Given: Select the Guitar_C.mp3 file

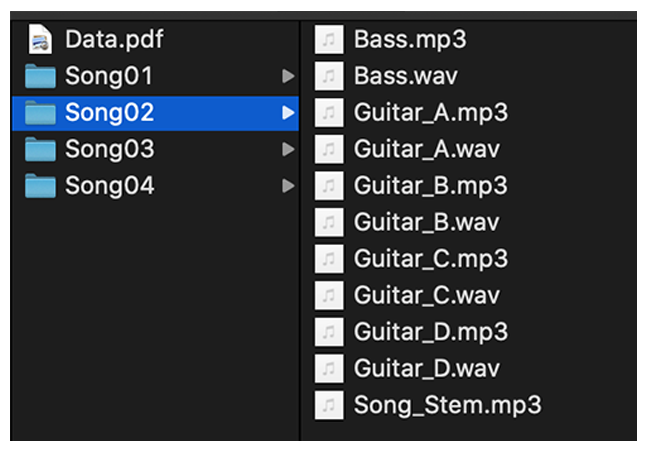Looking at the screenshot, I should (x=431, y=259).
